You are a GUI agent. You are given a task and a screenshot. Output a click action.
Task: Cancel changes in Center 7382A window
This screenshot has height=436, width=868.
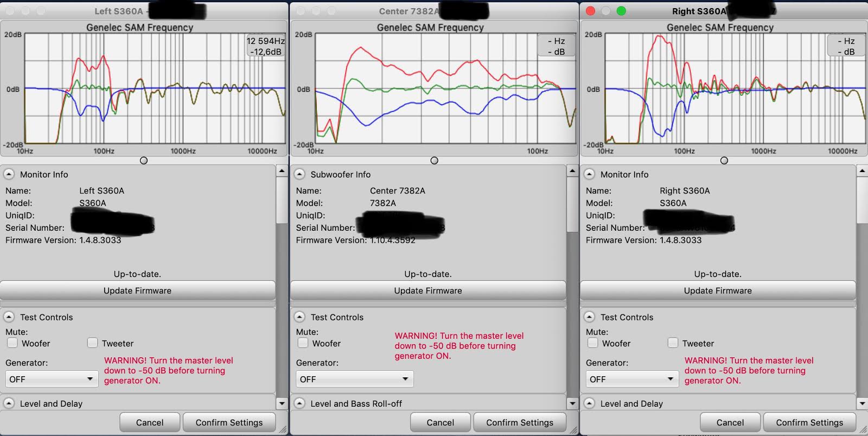click(x=440, y=422)
